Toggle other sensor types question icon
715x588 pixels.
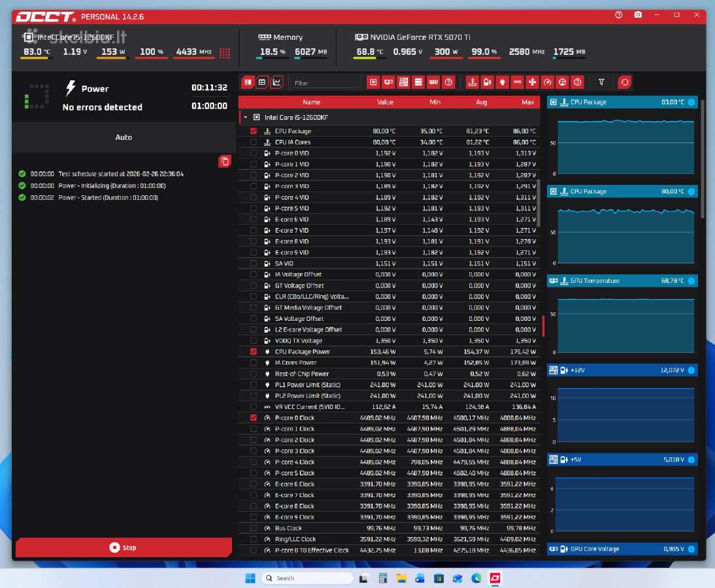[578, 82]
